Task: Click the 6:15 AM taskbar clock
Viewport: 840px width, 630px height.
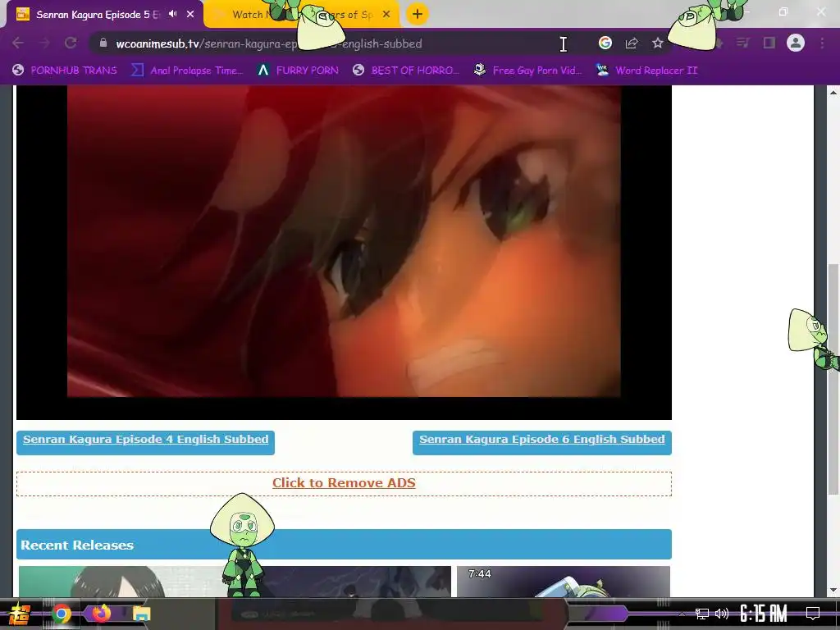Action: tap(764, 614)
